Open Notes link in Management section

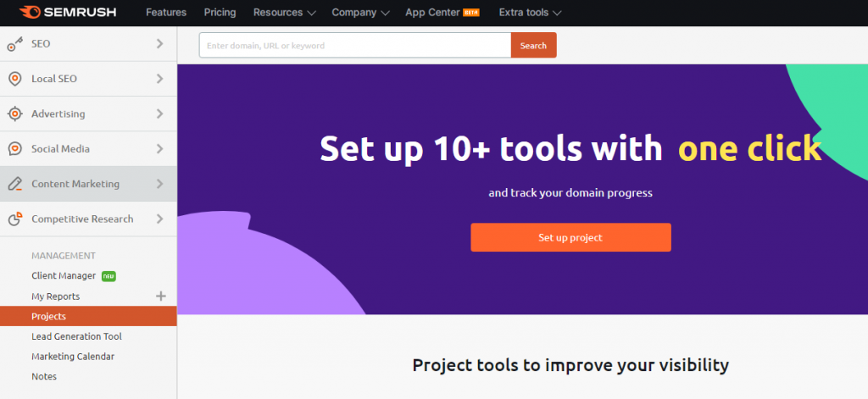[x=44, y=376]
